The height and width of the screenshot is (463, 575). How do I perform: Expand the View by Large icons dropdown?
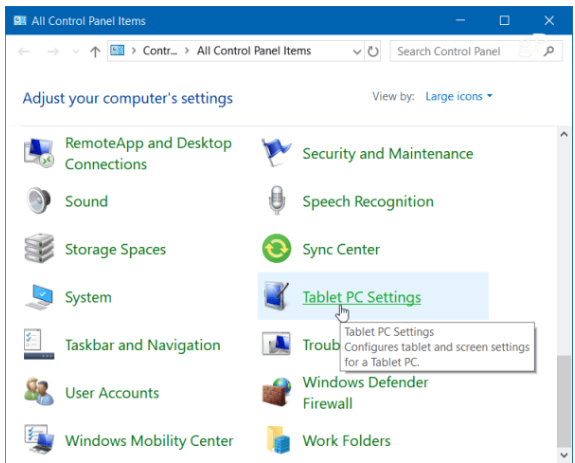[459, 96]
